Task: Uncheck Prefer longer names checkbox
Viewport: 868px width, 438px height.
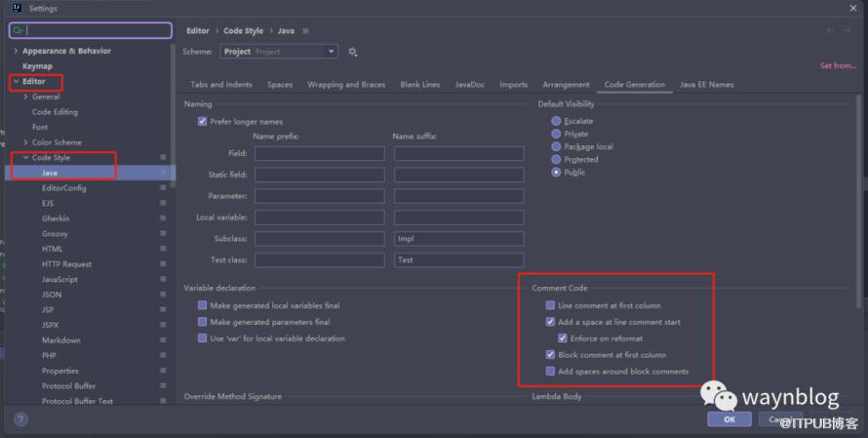Action: click(x=202, y=122)
